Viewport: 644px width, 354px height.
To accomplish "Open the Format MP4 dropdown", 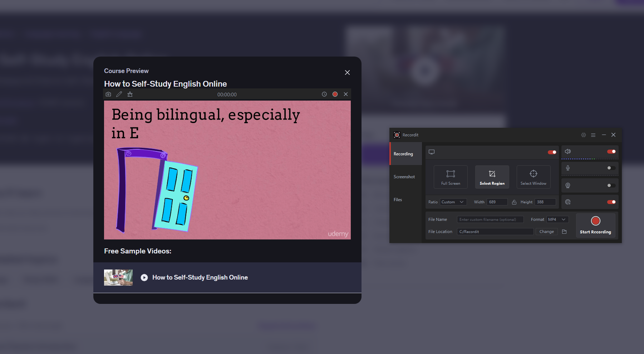I will 557,219.
